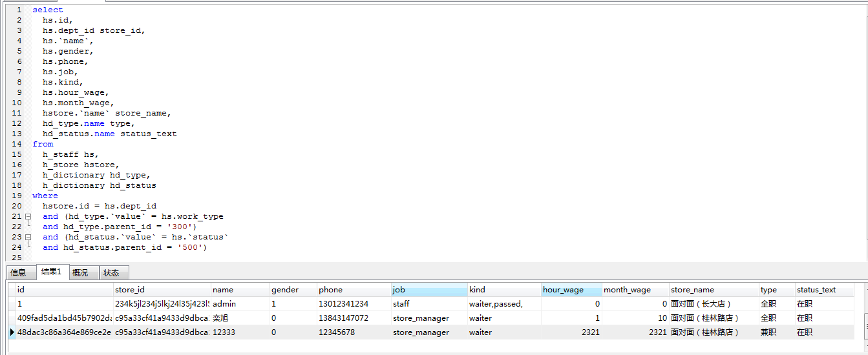Click the month_wage column header
The height and width of the screenshot is (355, 868).
pos(636,290)
